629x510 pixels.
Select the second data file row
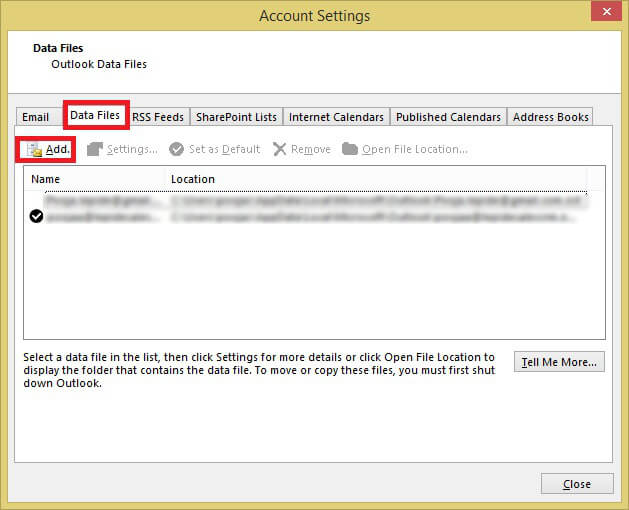click(300, 216)
